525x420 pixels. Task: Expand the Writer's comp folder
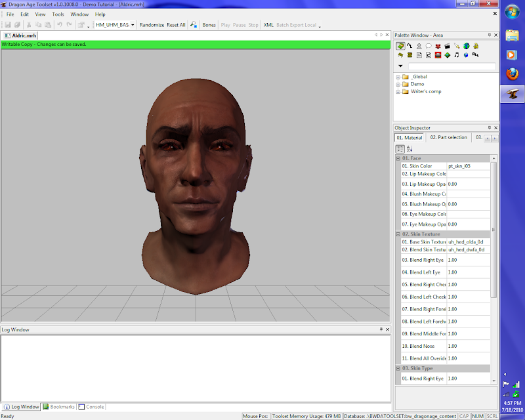coord(398,92)
